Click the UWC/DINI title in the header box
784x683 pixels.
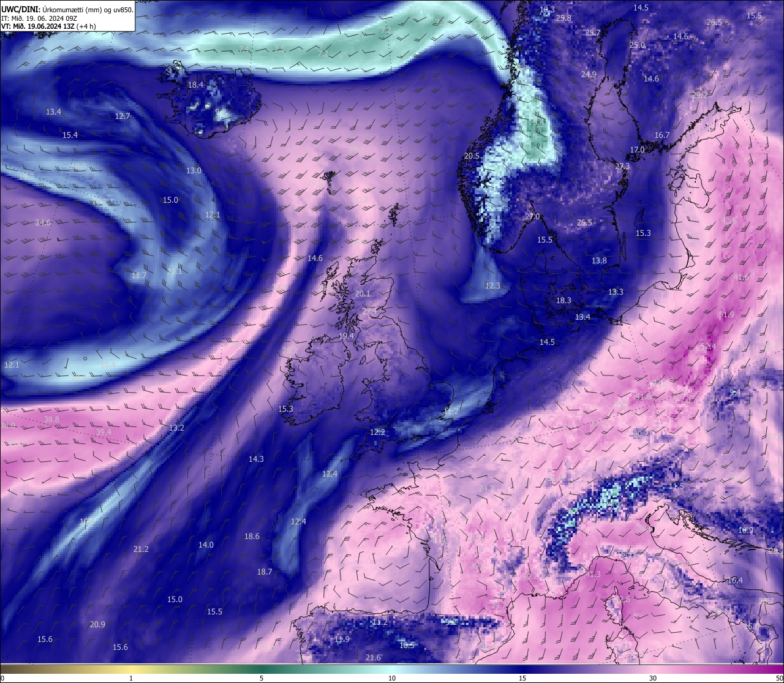click(x=21, y=9)
